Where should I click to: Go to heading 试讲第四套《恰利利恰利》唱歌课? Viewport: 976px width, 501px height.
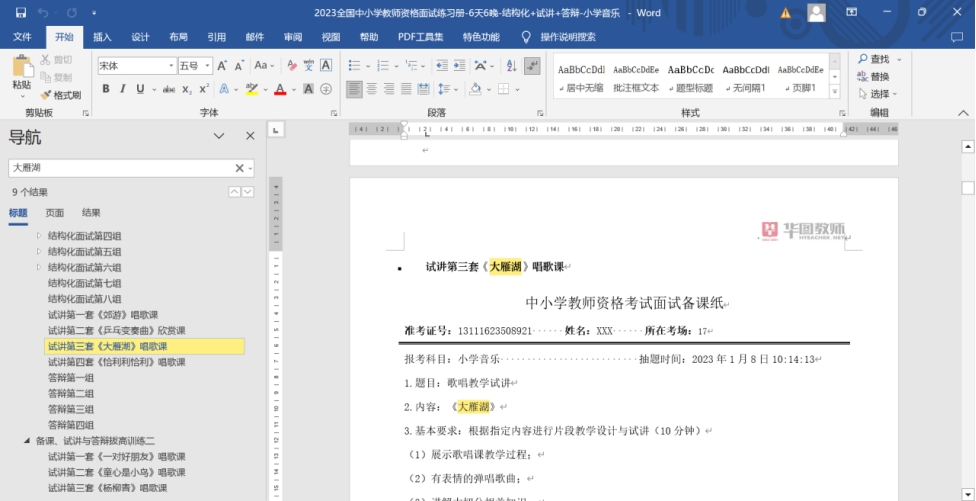pos(116,362)
